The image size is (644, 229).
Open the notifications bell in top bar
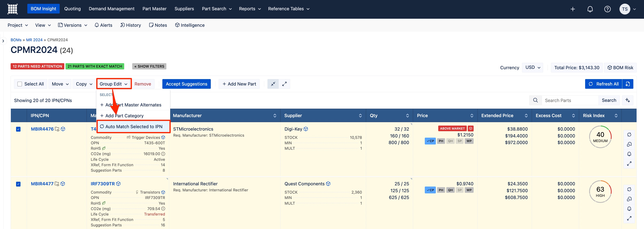click(590, 9)
